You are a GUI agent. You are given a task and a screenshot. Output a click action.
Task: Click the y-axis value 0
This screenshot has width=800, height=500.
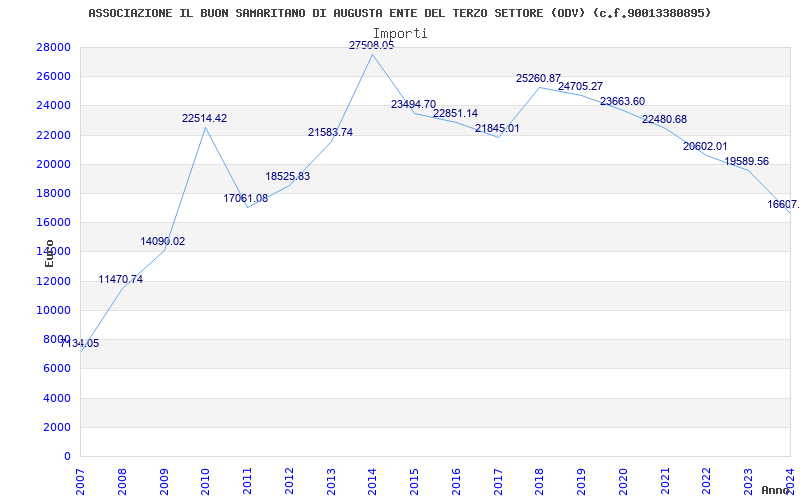67,456
